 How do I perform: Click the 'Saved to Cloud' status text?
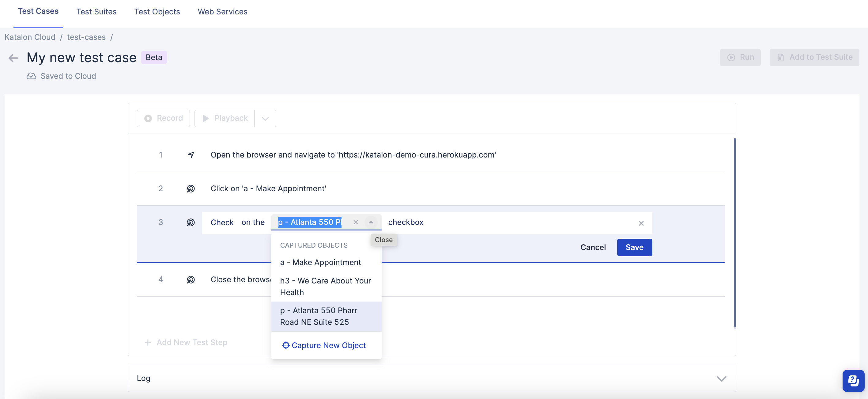pos(68,76)
